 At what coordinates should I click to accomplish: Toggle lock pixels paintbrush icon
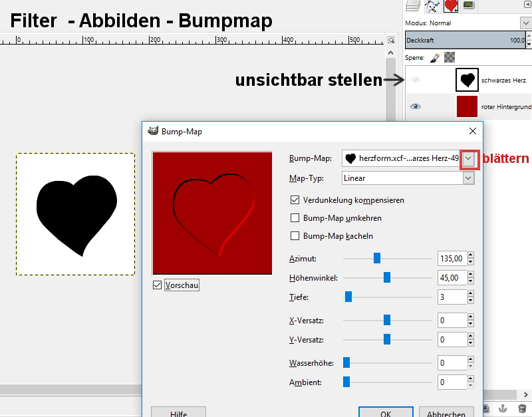(x=435, y=58)
